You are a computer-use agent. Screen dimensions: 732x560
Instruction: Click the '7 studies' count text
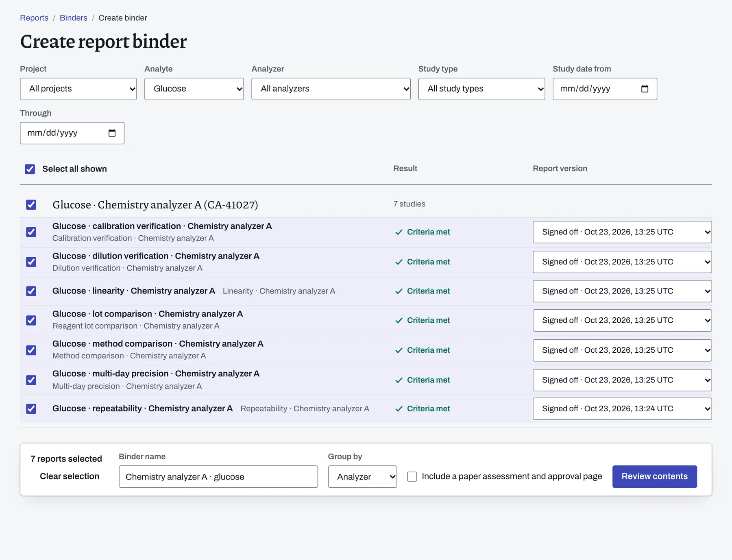coord(409,204)
